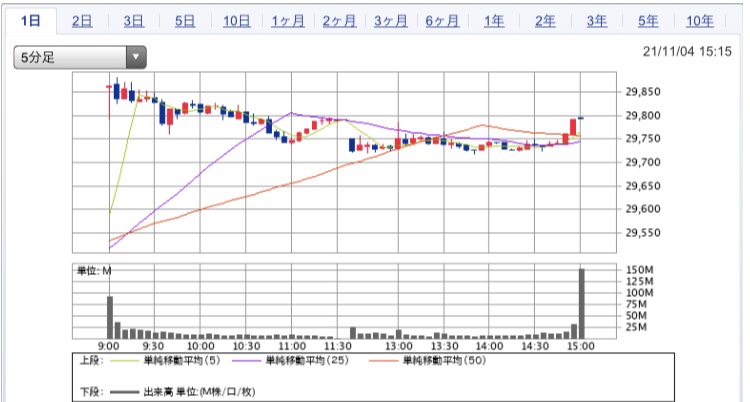Image resolution: width=750 pixels, height=402 pixels.
Task: Click the 15:00 time axis label
Action: tap(581, 346)
